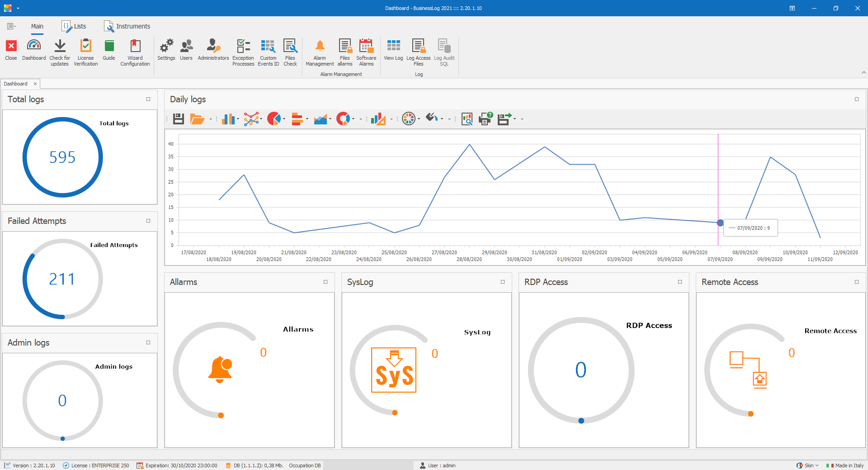This screenshot has width=868, height=470.
Task: Select the Lists menu tab
Action: click(74, 26)
